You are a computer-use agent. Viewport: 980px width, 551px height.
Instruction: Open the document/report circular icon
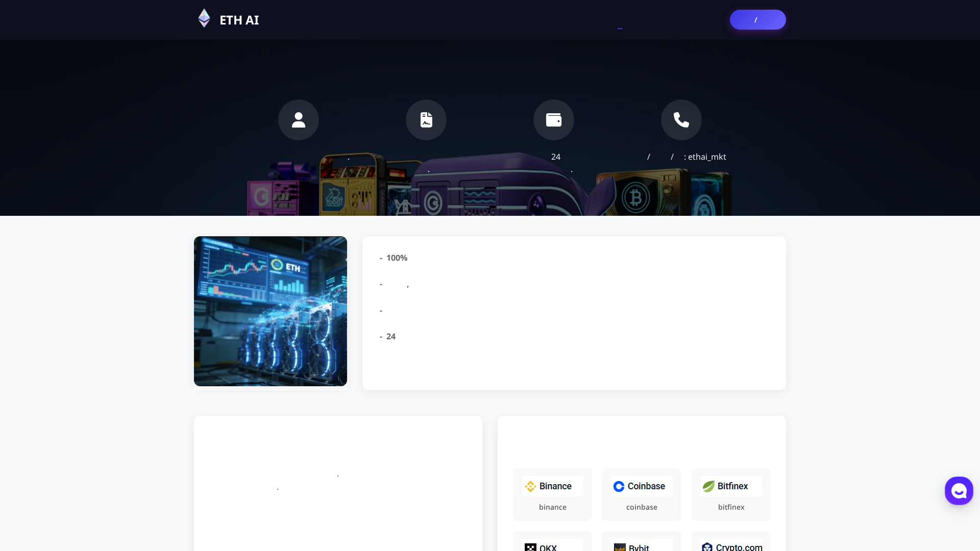pos(426,119)
